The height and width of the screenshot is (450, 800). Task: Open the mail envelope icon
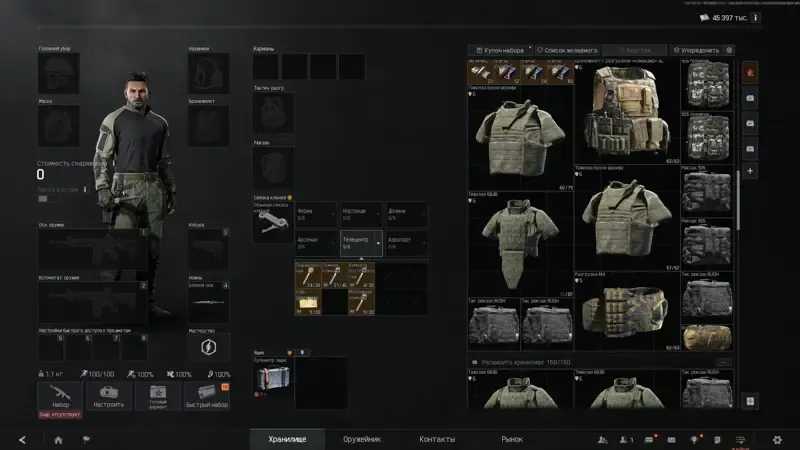coord(671,440)
